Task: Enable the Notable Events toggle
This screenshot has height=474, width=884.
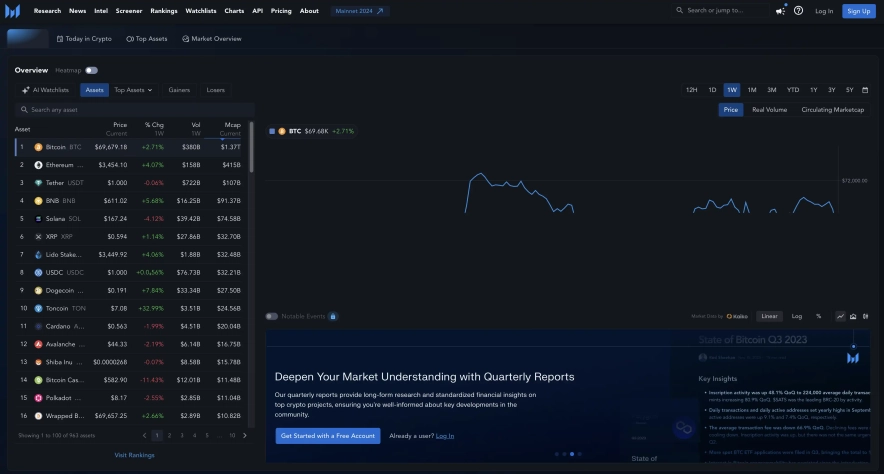Action: click(x=271, y=316)
